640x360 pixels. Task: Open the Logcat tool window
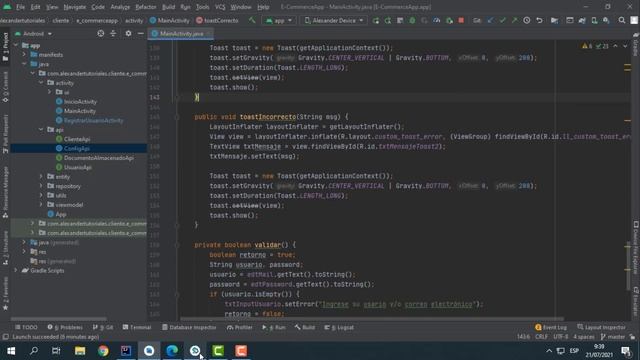click(x=339, y=327)
